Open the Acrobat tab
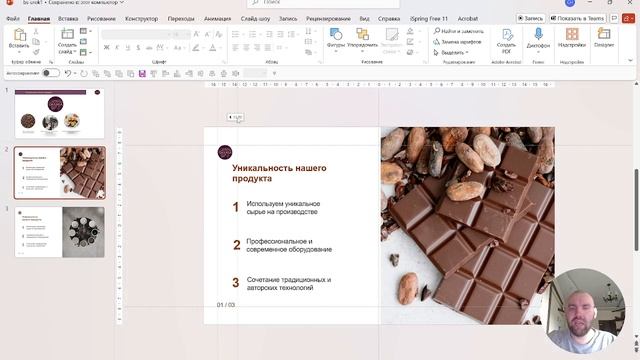This screenshot has height=360, width=640. (x=468, y=19)
